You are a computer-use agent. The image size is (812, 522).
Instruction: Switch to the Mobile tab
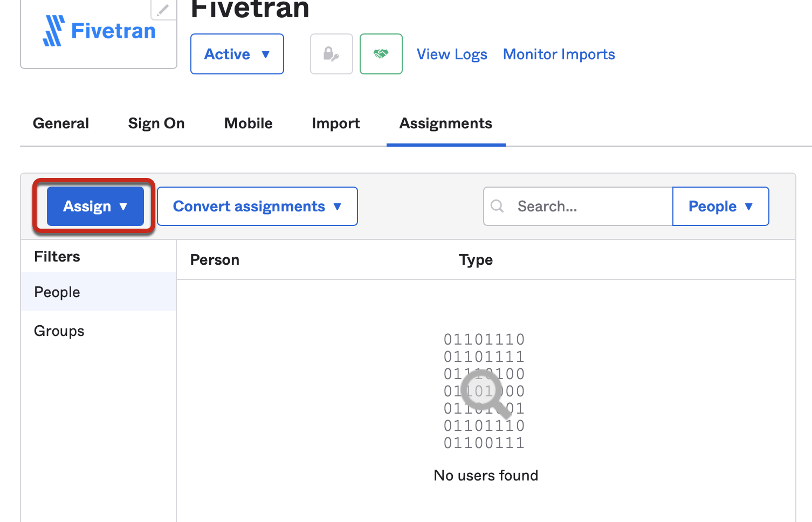(x=249, y=123)
